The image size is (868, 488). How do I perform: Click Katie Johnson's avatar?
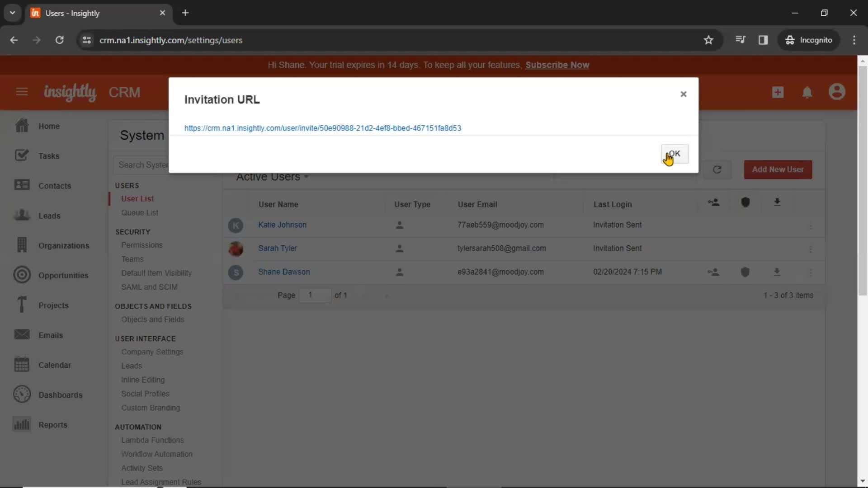[236, 225]
